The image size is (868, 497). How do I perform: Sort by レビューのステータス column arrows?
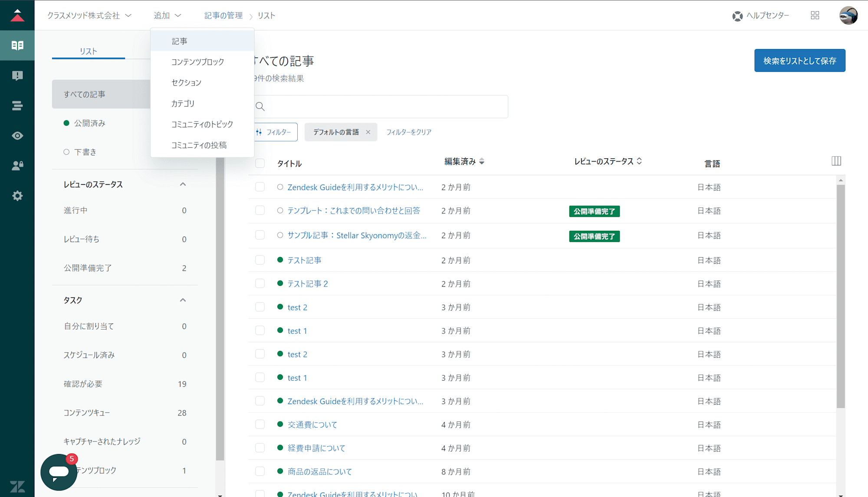(639, 161)
